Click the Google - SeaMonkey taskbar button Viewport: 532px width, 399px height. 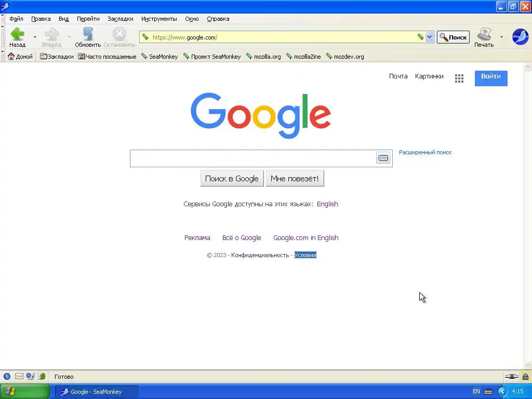point(96,392)
